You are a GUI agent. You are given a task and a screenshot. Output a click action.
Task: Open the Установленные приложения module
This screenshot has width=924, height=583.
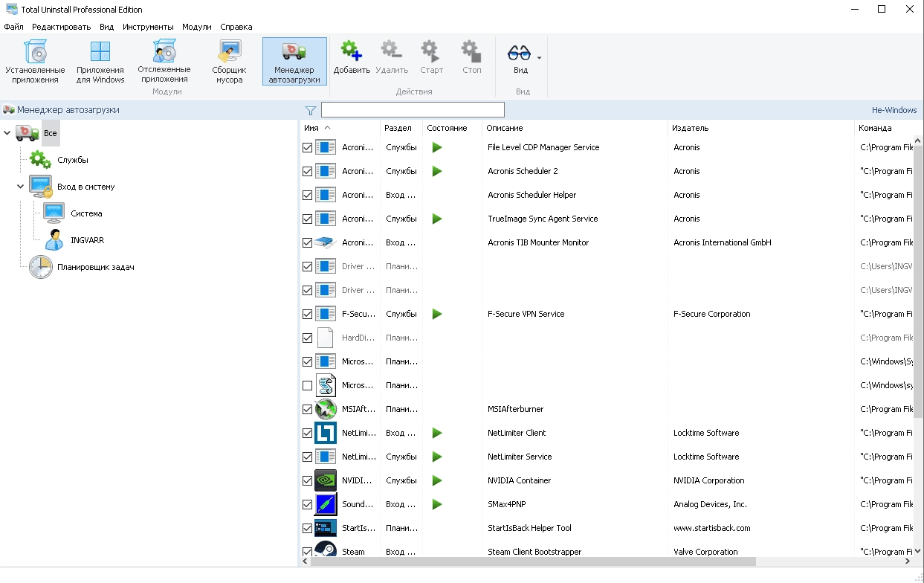click(x=35, y=62)
